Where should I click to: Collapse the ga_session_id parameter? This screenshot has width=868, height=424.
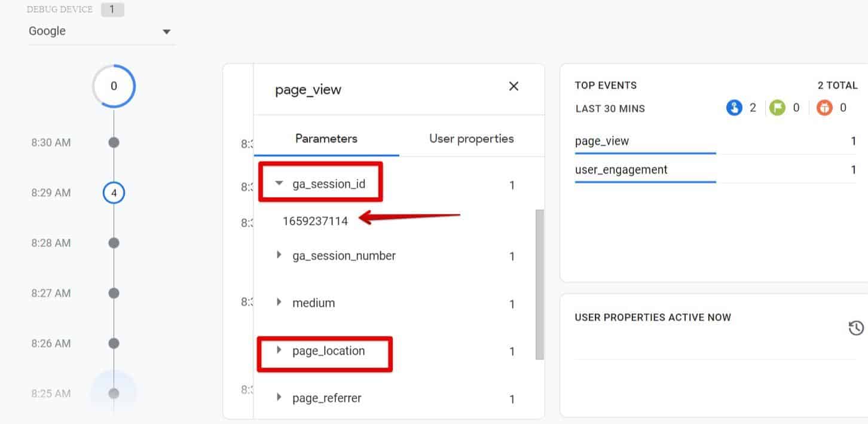(x=279, y=184)
